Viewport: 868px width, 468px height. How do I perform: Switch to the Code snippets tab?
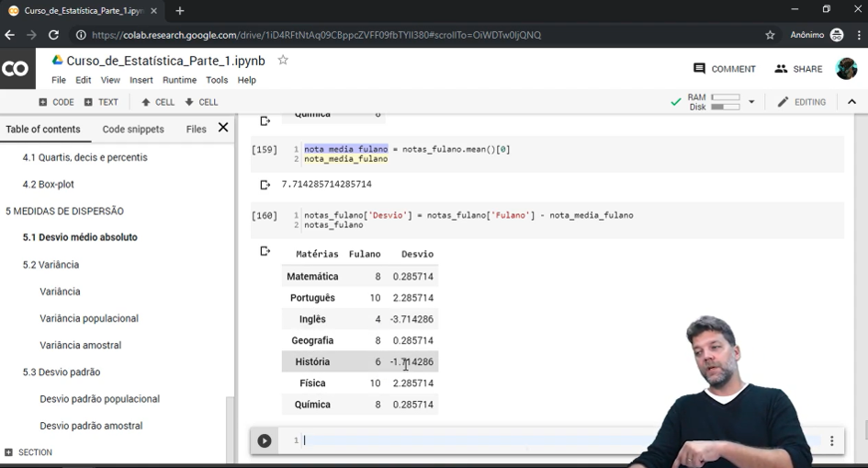tap(133, 129)
